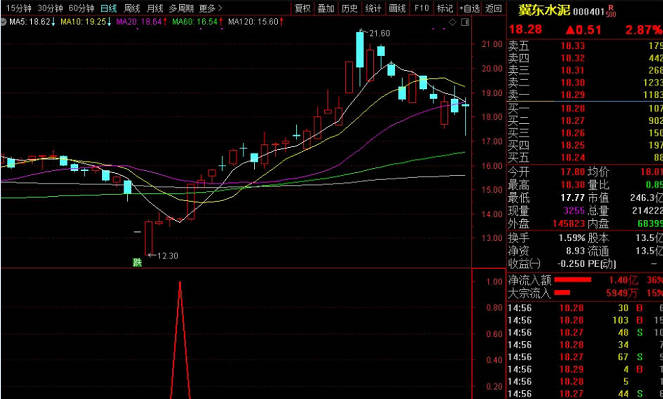Click the 大宗流入 red bar
The width and height of the screenshot is (663, 399).
click(x=562, y=292)
